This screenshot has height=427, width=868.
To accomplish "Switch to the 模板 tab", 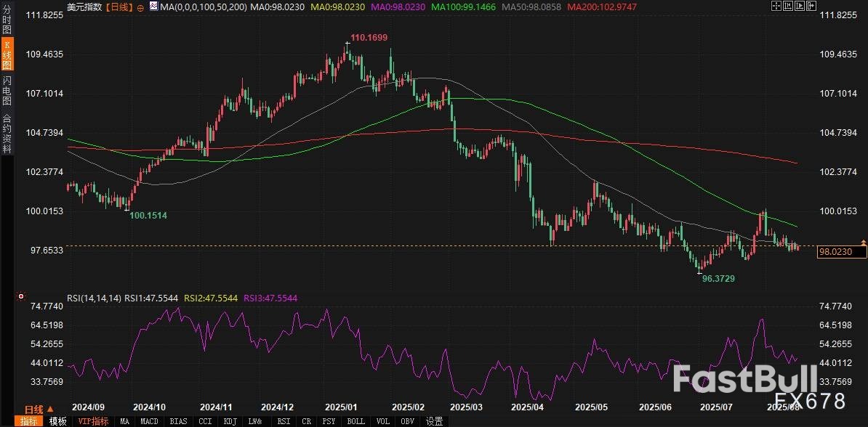I will 58,421.
